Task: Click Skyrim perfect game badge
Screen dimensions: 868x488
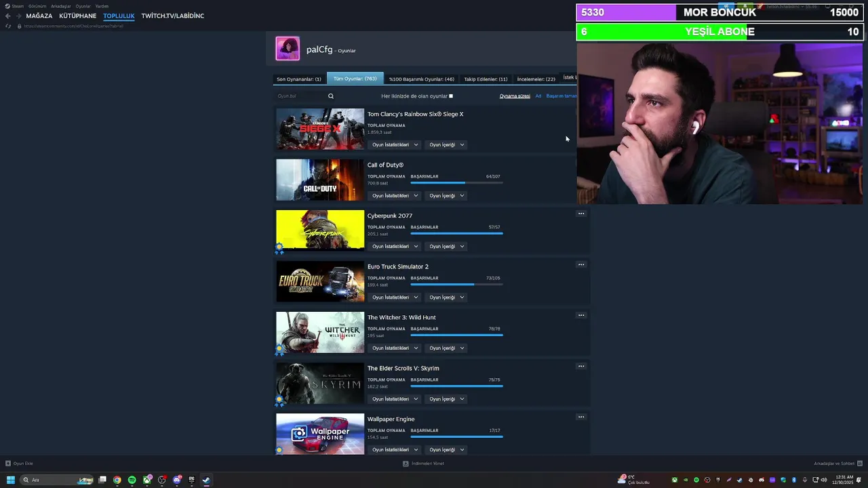Action: coord(279,401)
